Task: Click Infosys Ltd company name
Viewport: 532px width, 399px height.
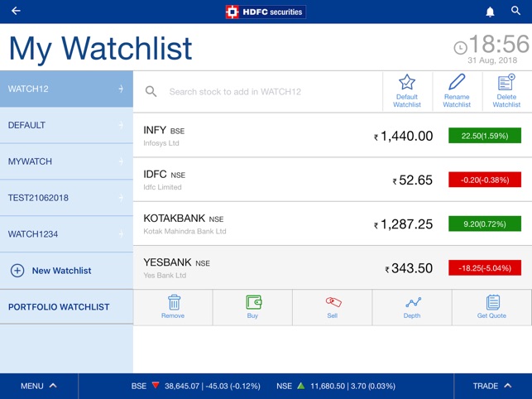Action: coord(161,143)
